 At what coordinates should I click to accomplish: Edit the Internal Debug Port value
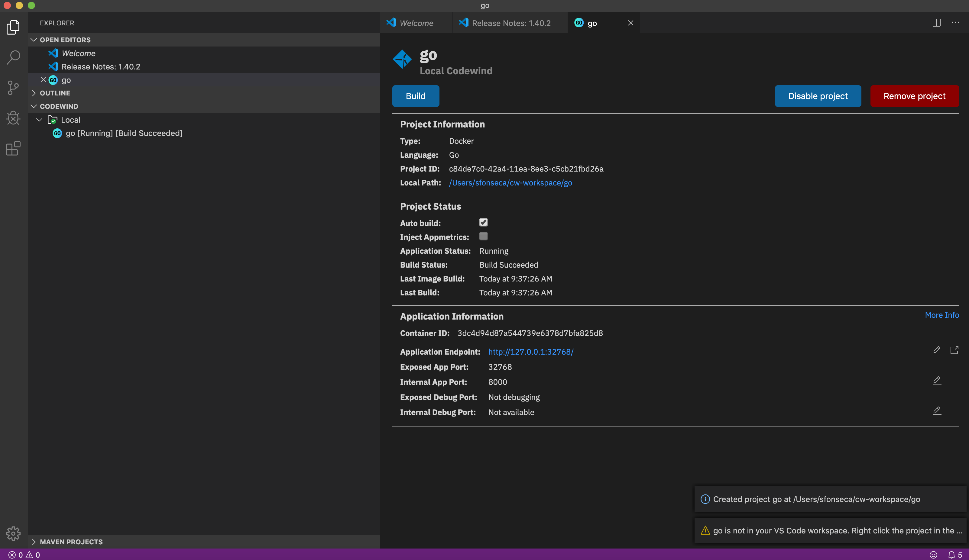click(937, 411)
